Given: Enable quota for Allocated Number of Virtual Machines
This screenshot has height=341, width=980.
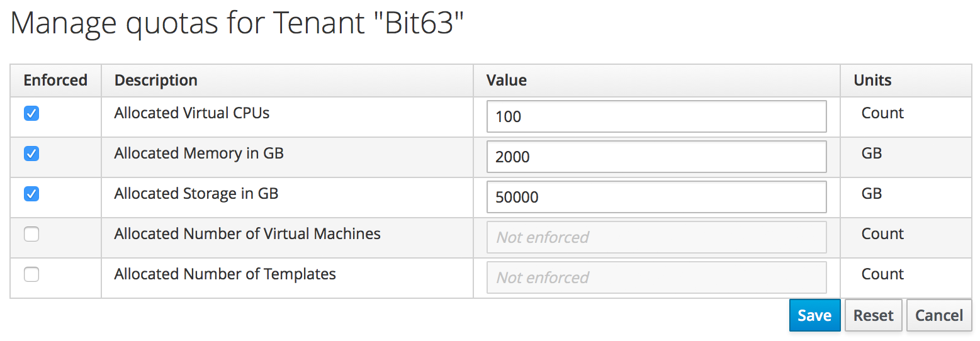Looking at the screenshot, I should click(31, 234).
